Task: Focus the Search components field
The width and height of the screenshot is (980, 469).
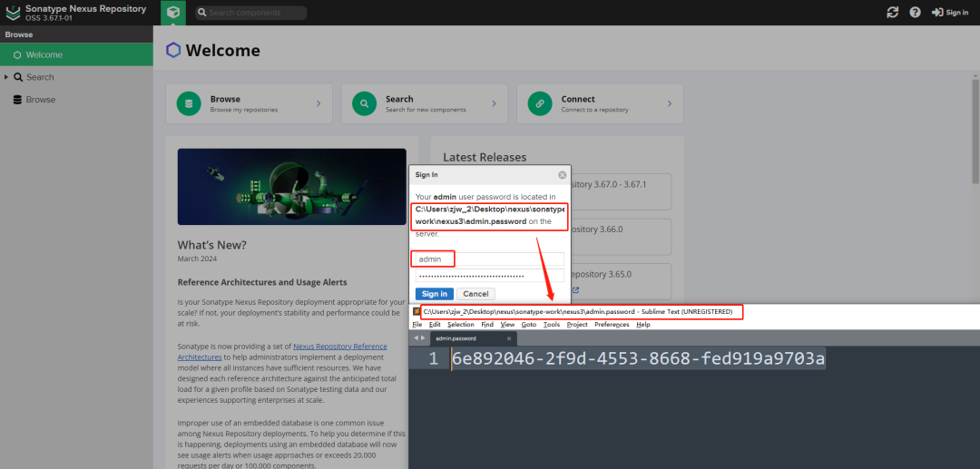Action: coord(251,13)
